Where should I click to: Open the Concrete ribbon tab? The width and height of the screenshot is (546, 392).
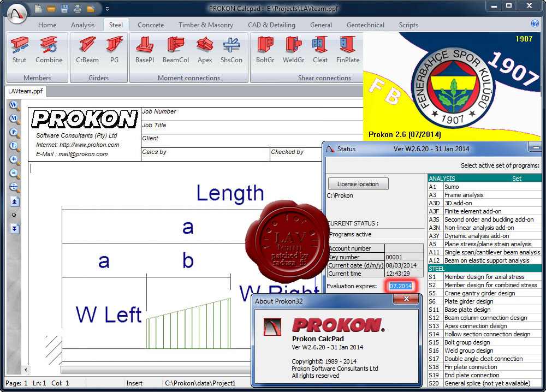pyautogui.click(x=151, y=25)
